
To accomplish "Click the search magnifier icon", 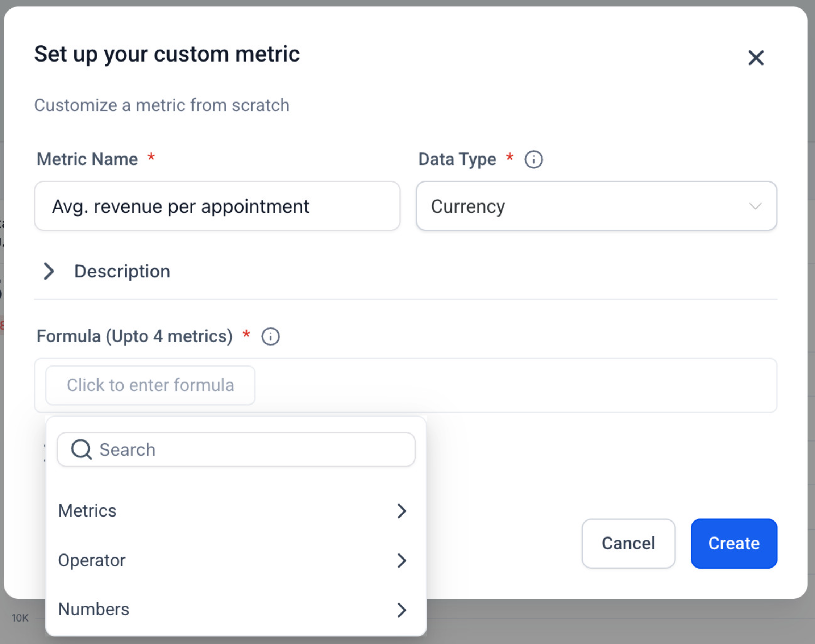I will (x=81, y=449).
